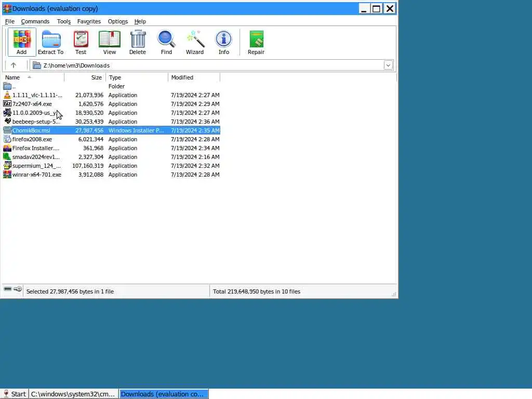Click the beebeep-setup file icon
This screenshot has height=399, width=532.
(7, 122)
